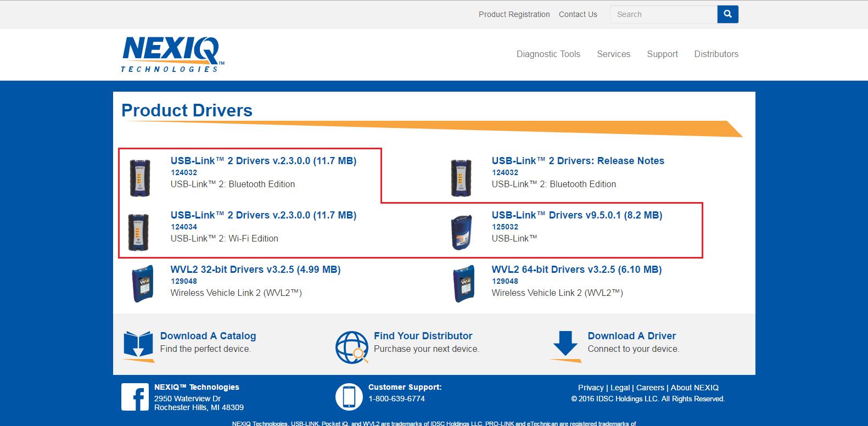
Task: Click the "Customer Support:" label
Action: pos(405,387)
